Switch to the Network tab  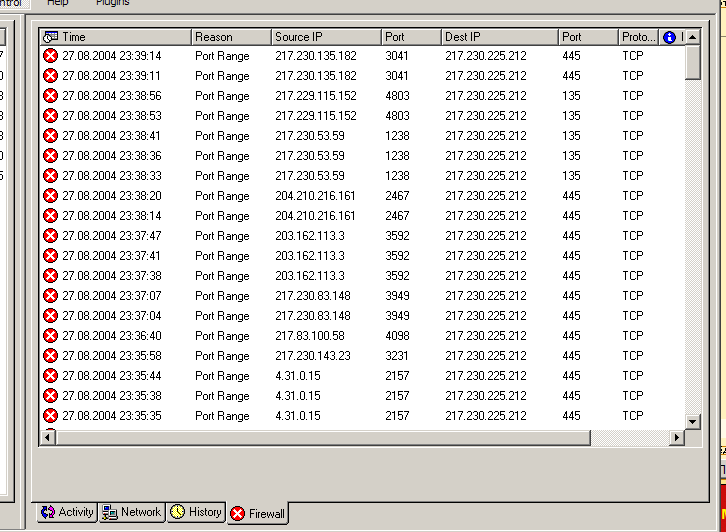point(132,512)
